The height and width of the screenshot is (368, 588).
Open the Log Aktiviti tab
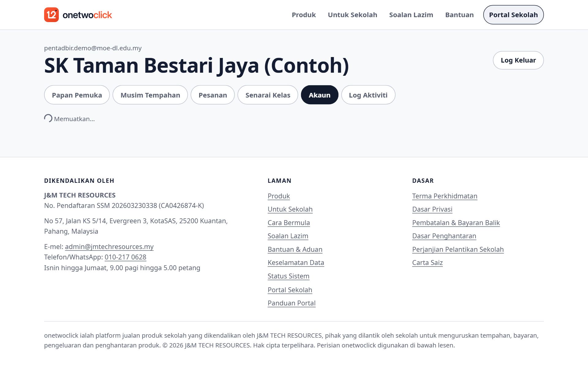coord(368,95)
